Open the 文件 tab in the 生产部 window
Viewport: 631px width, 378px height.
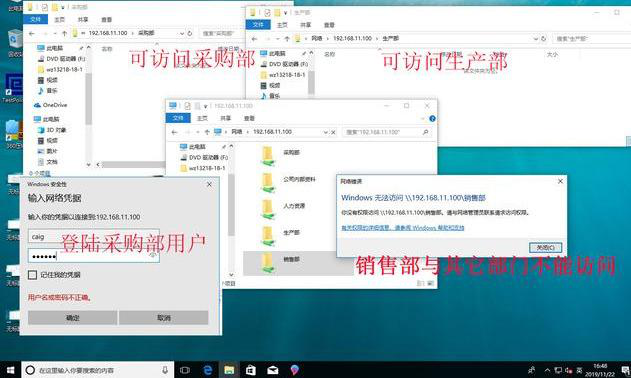click(x=258, y=25)
